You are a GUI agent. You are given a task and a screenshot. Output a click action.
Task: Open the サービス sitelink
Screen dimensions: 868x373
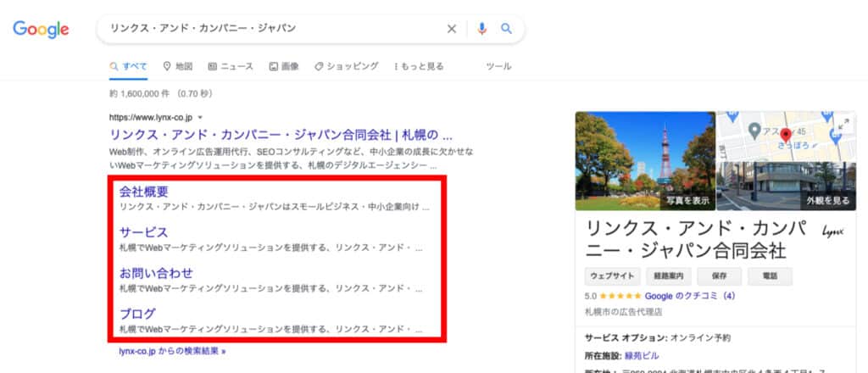tap(144, 232)
